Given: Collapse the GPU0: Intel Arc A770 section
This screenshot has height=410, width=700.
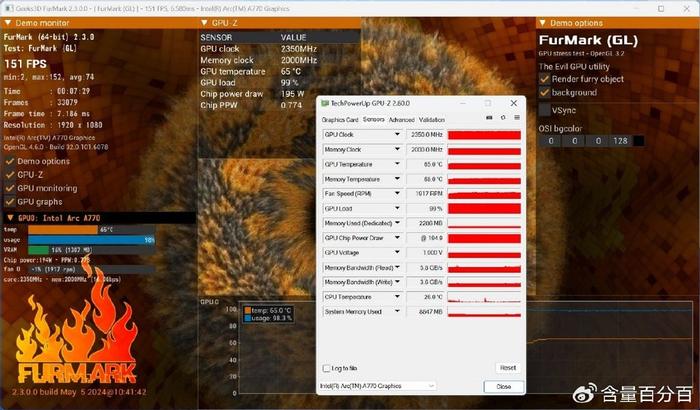Looking at the screenshot, I should point(10,218).
